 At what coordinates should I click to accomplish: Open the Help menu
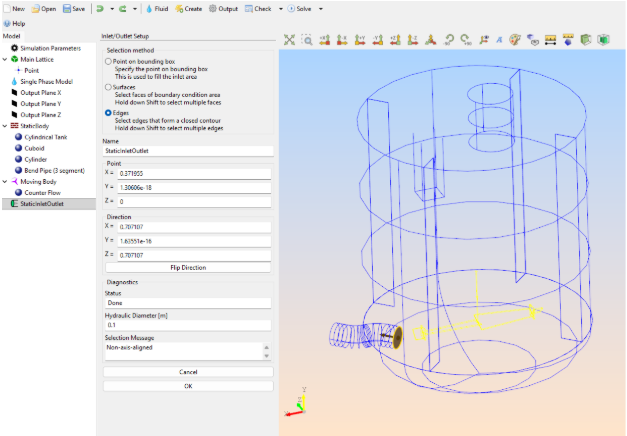click(14, 23)
